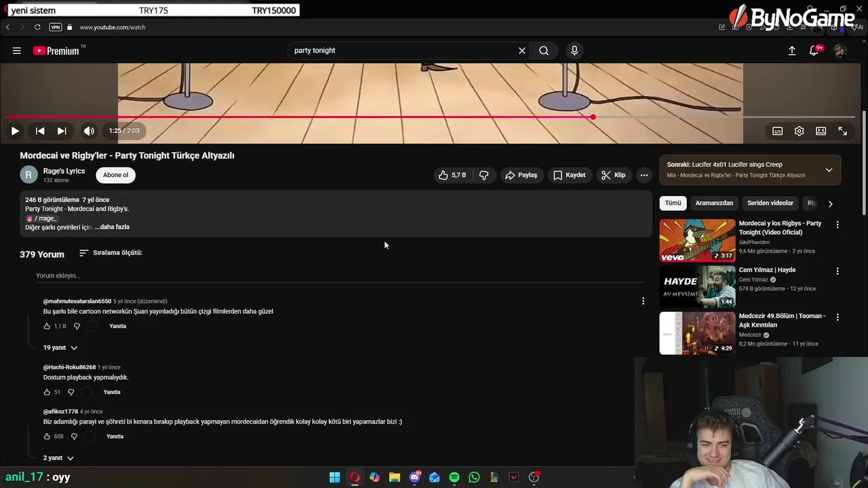Viewport: 868px width, 488px height.
Task: Click the Yorum ekleyin comment field
Action: pyautogui.click(x=340, y=276)
